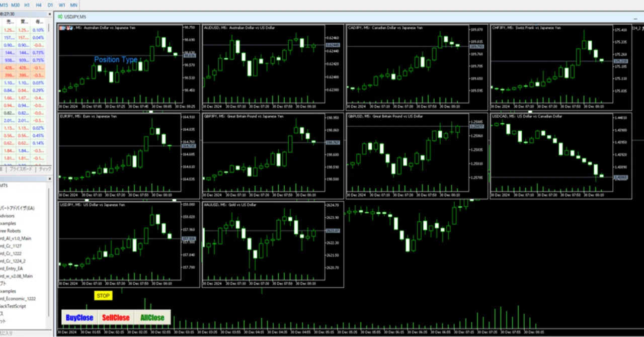Select the XAUUSD Gold chart

point(273,244)
